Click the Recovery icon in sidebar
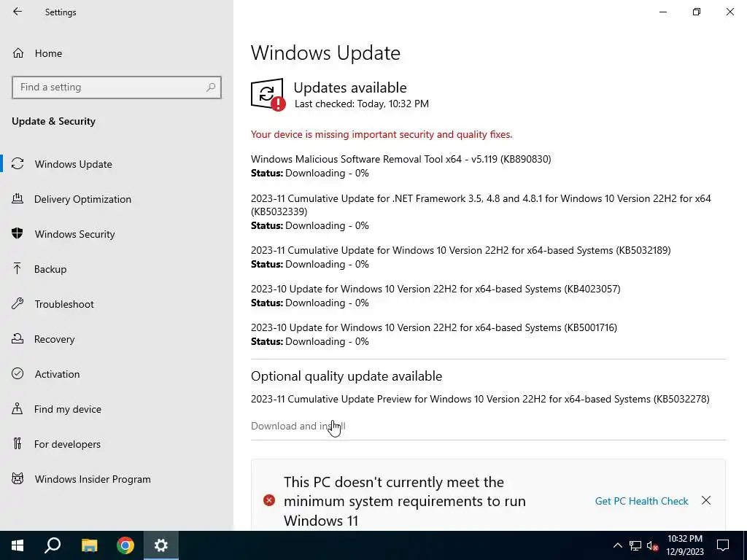 pos(18,338)
